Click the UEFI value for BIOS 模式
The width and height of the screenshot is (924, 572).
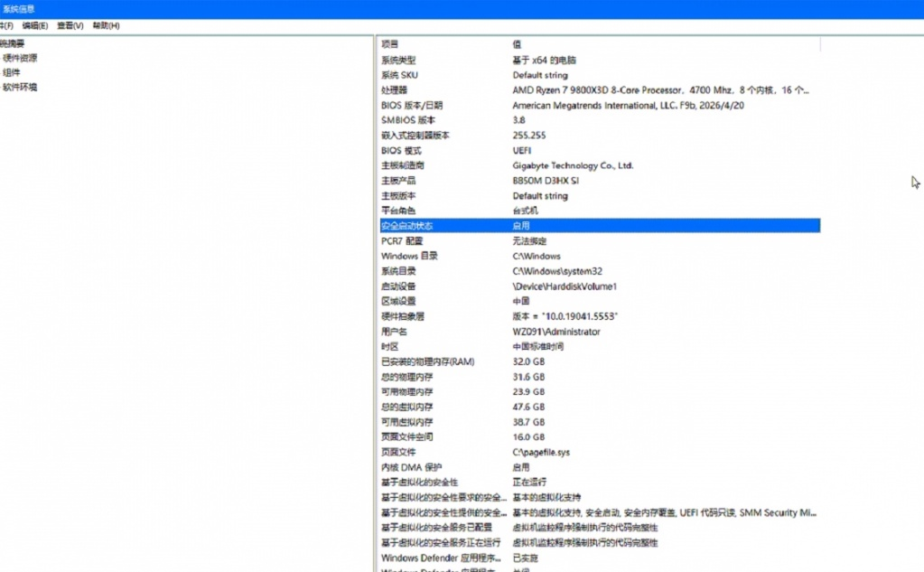522,150
